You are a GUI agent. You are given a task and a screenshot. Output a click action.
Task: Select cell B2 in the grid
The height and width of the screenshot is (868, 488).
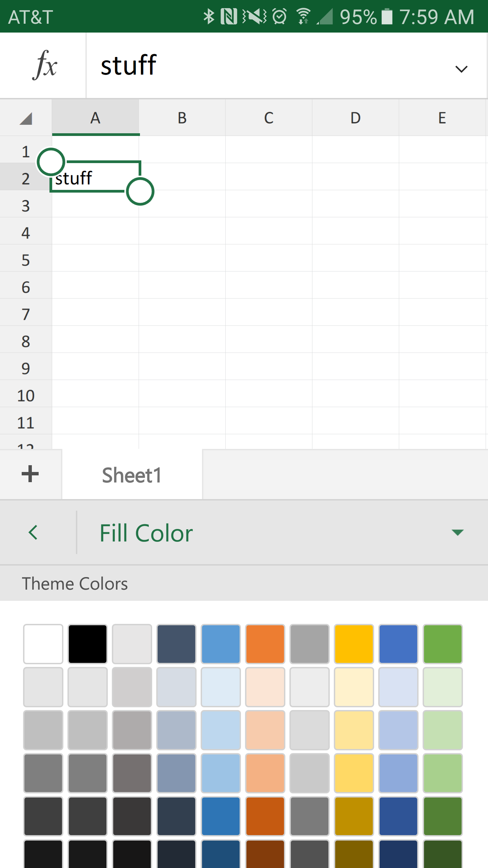pos(182,177)
